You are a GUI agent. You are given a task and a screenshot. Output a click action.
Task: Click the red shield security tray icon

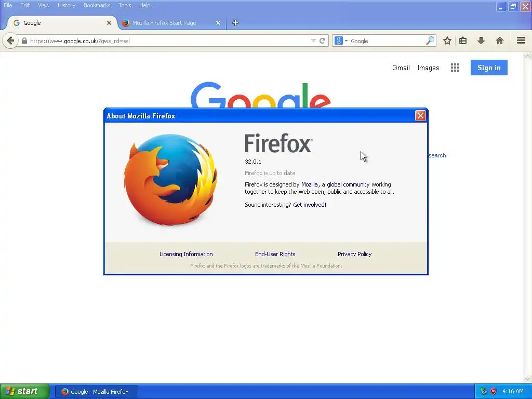tap(493, 392)
